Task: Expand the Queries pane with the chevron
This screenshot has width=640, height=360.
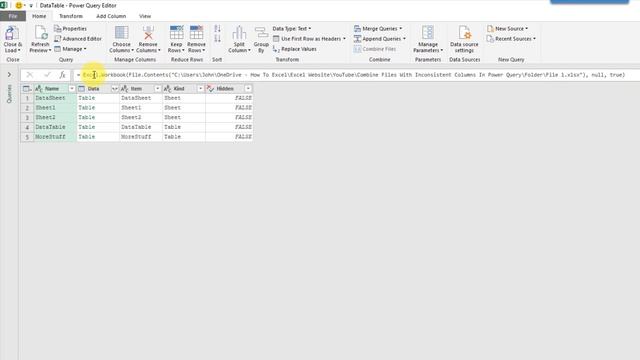Action: [9, 75]
